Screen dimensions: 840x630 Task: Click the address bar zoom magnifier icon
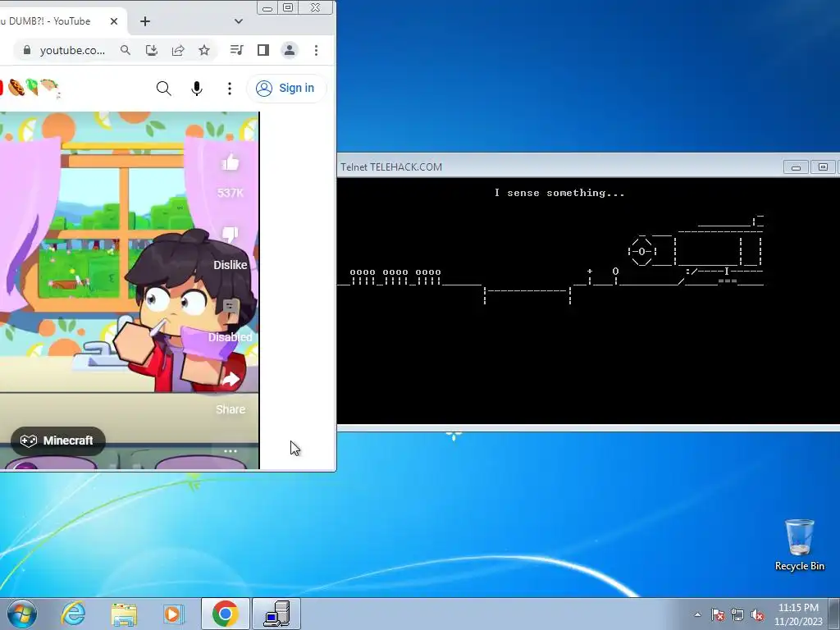point(126,50)
